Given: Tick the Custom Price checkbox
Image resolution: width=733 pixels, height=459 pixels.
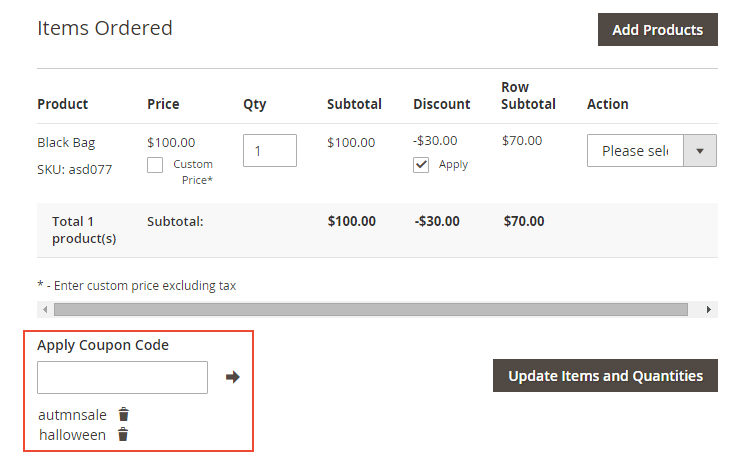Looking at the screenshot, I should pyautogui.click(x=155, y=165).
